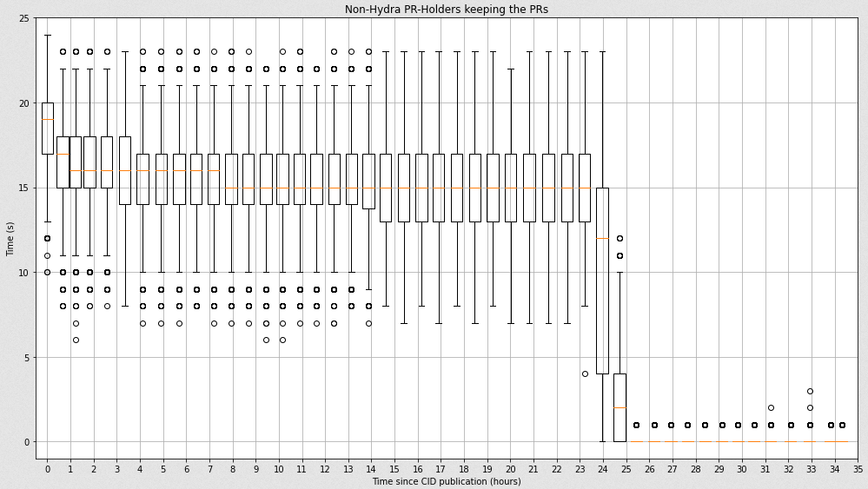This screenshot has height=489, width=868.
Task: Click y-axis tick label 20
Action: (x=23, y=102)
